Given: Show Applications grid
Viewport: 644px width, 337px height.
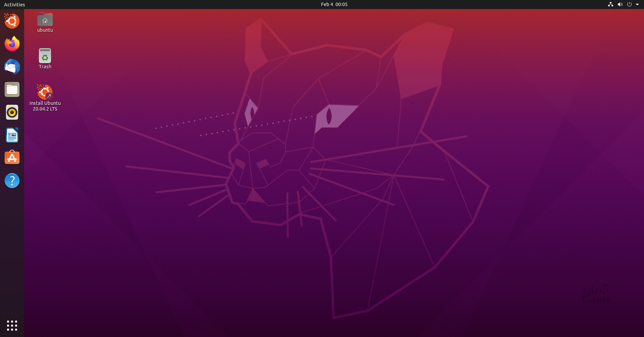Looking at the screenshot, I should 12,325.
